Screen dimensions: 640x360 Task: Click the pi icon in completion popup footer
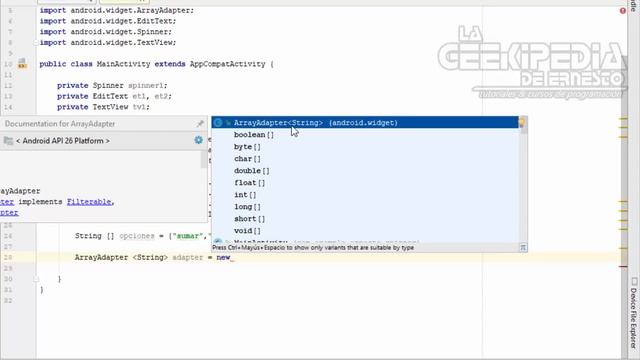[523, 247]
